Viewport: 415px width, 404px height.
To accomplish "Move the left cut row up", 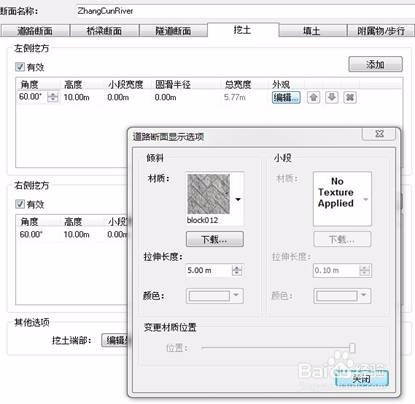I will pos(313,97).
